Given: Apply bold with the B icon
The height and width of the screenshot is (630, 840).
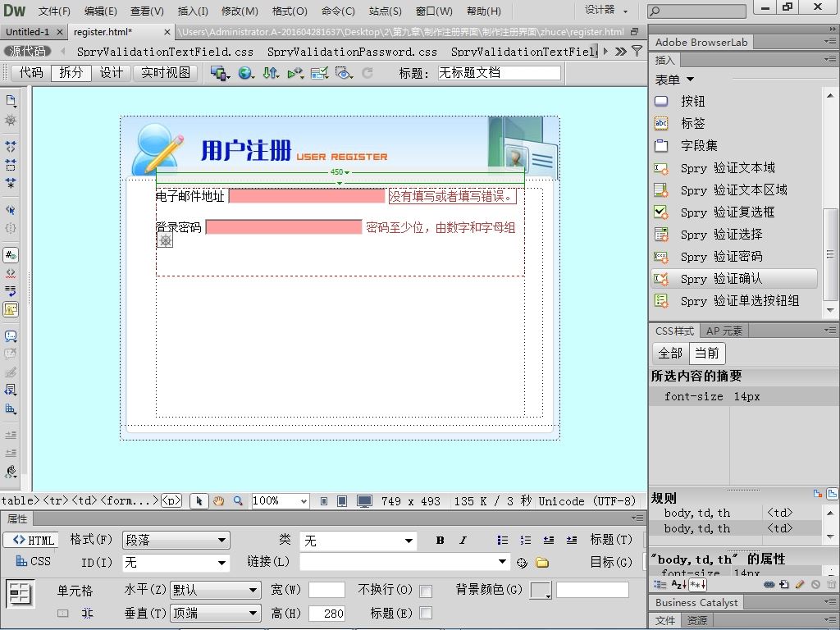Looking at the screenshot, I should point(440,540).
